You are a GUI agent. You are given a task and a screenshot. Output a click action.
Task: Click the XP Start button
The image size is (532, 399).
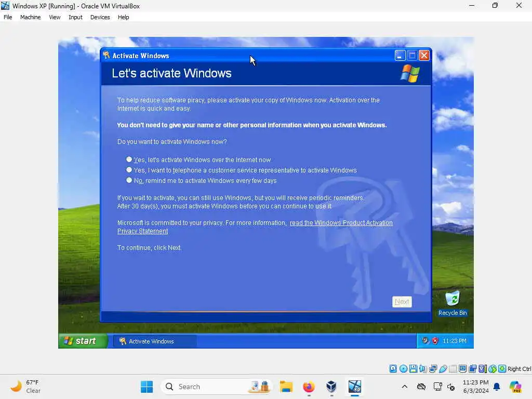tap(83, 341)
